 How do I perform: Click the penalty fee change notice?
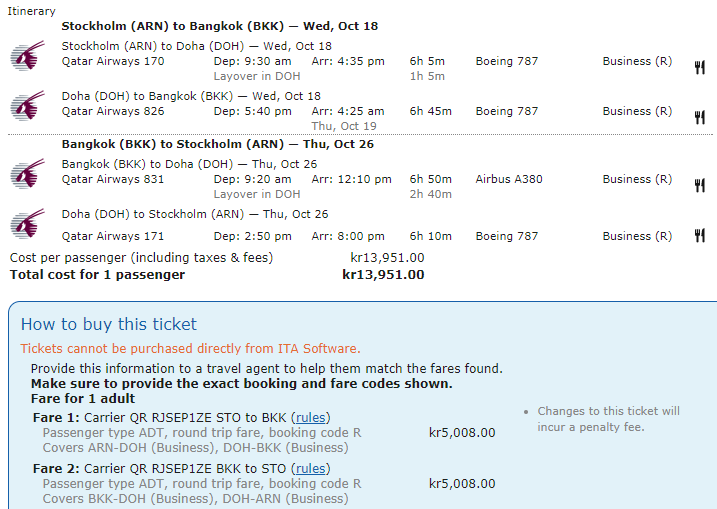tap(608, 419)
